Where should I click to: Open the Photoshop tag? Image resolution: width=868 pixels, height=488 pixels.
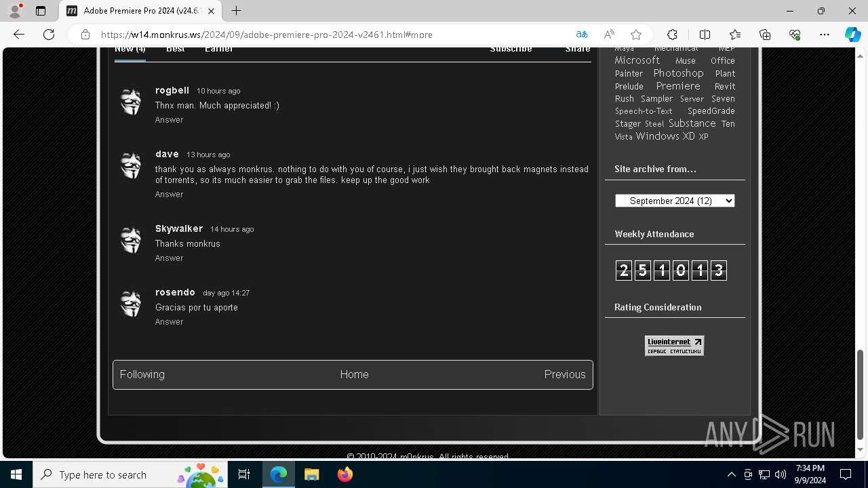pyautogui.click(x=678, y=73)
